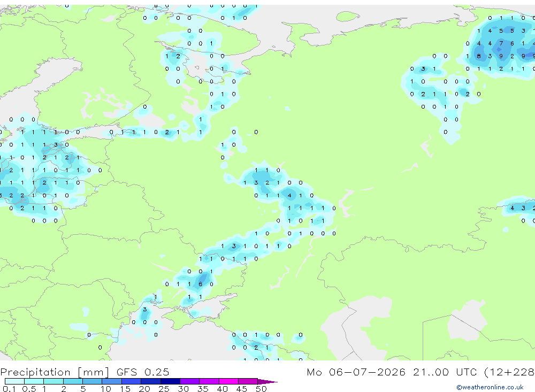Screen dimensions: 535x392
Task: Pick the 25–30 mm dark navy swatch
Action: click(x=170, y=381)
